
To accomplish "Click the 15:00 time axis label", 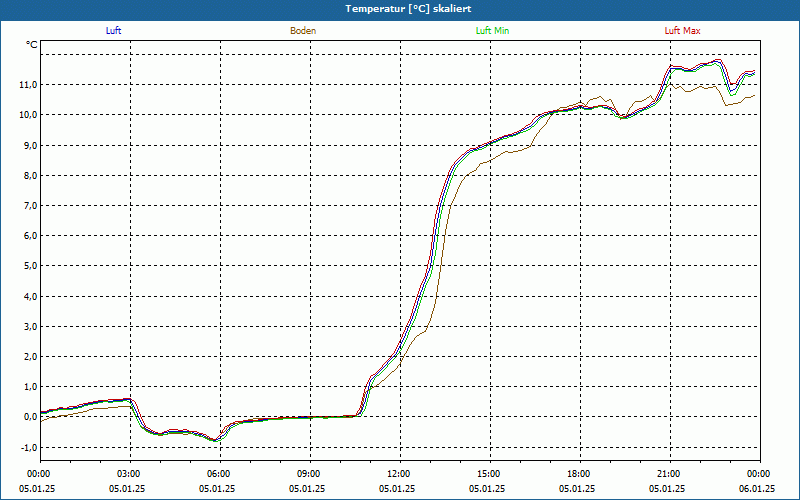I will (x=490, y=474).
